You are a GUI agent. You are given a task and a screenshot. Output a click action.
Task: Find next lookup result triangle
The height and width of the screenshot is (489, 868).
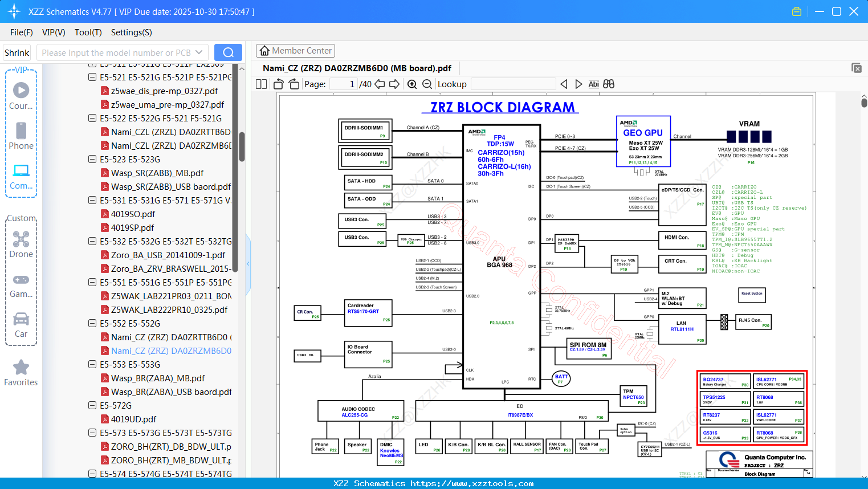point(578,84)
